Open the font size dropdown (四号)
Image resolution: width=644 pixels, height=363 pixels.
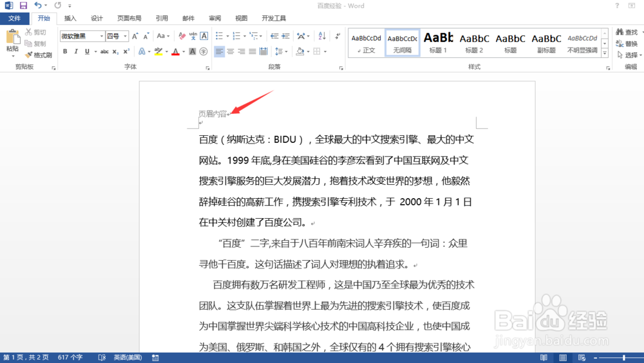click(x=126, y=36)
